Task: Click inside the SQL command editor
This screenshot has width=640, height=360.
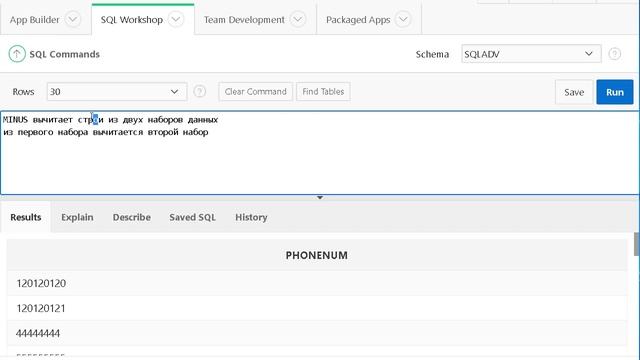Action: point(320,153)
